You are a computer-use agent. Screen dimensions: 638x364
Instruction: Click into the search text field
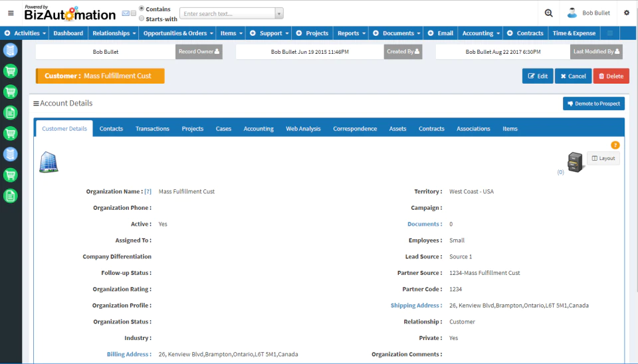(x=228, y=13)
